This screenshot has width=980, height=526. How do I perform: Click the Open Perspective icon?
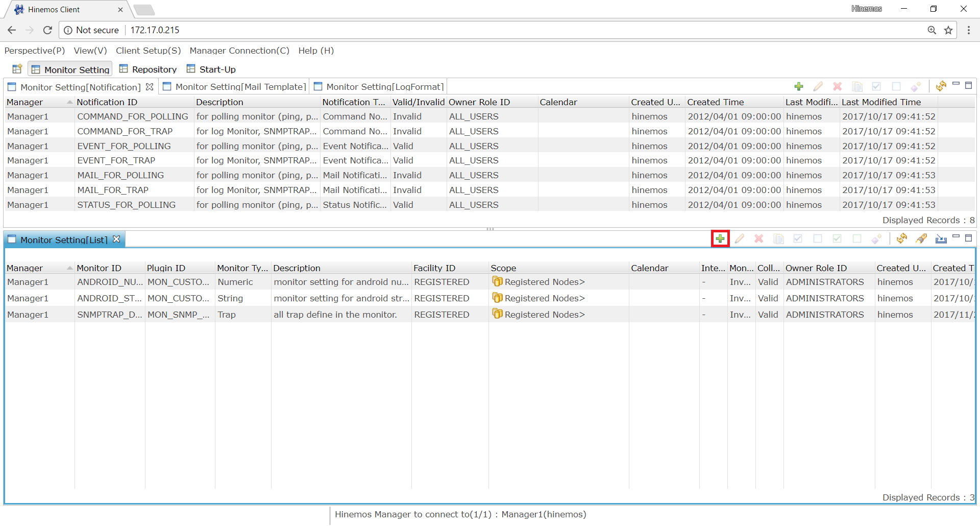pyautogui.click(x=17, y=69)
